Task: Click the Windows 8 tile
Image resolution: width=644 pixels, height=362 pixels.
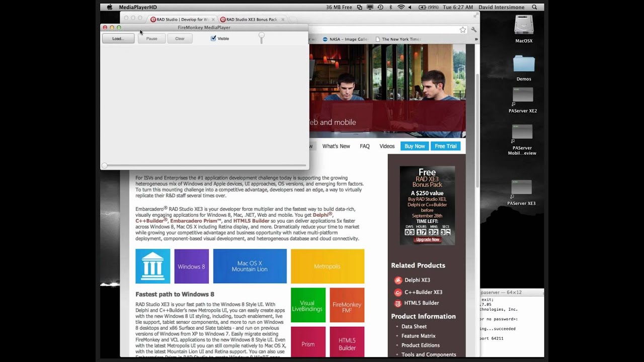Action: (x=191, y=266)
